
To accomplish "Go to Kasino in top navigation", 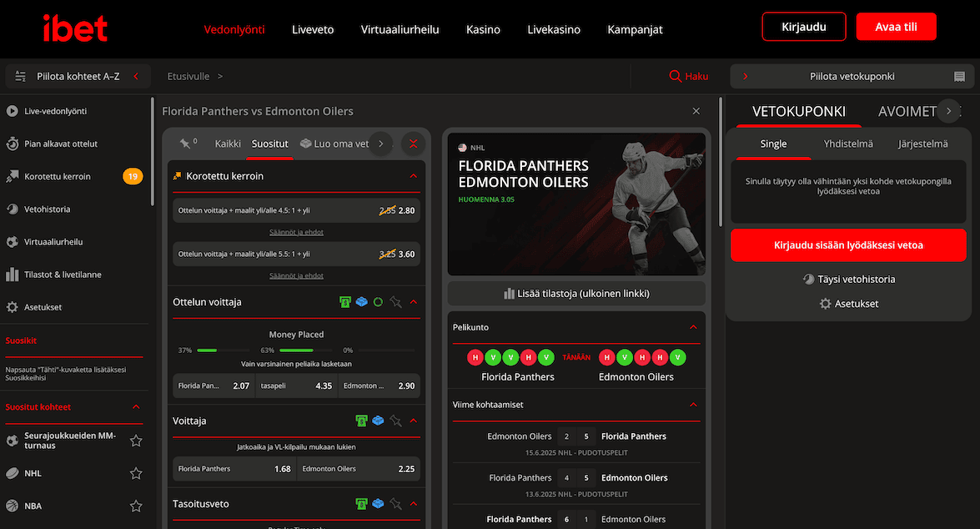I will click(x=483, y=29).
